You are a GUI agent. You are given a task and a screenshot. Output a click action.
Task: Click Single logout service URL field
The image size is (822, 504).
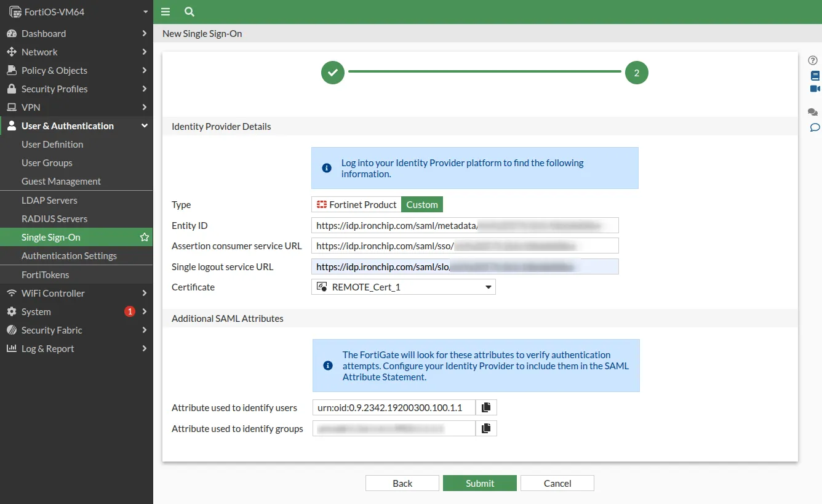(x=465, y=266)
